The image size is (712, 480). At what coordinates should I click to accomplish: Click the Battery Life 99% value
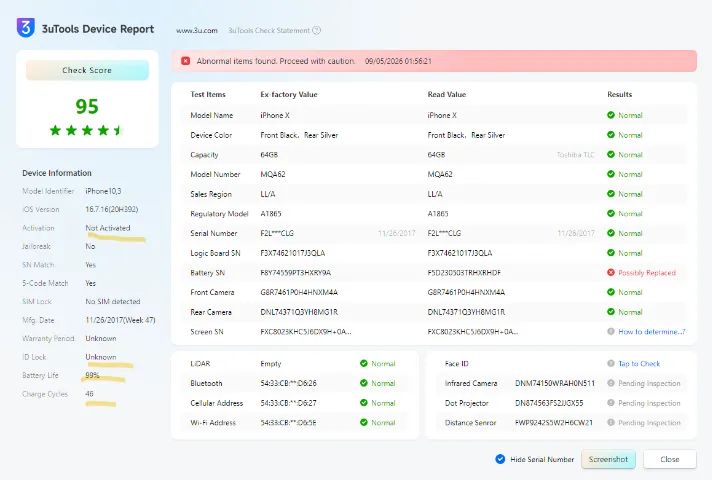pos(92,375)
